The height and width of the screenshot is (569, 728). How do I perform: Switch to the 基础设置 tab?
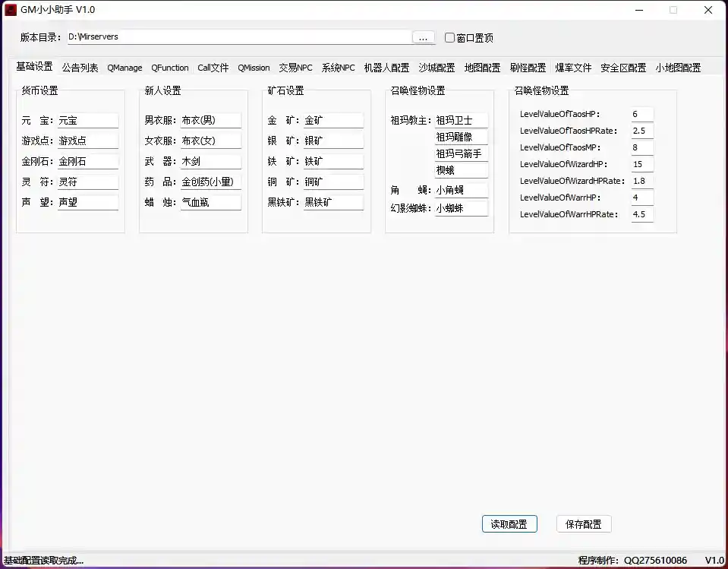point(34,66)
